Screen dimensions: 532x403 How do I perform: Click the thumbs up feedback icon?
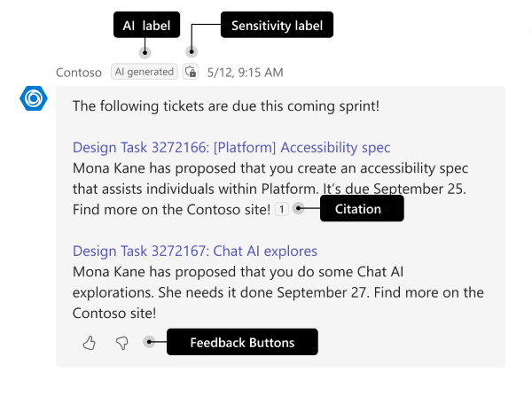click(90, 343)
